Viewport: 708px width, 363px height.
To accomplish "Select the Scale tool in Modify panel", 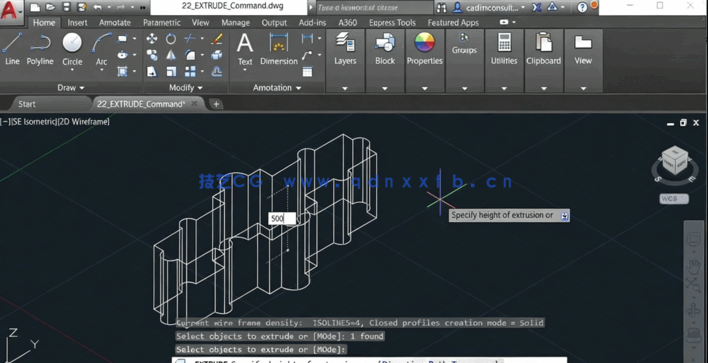I will (x=171, y=71).
